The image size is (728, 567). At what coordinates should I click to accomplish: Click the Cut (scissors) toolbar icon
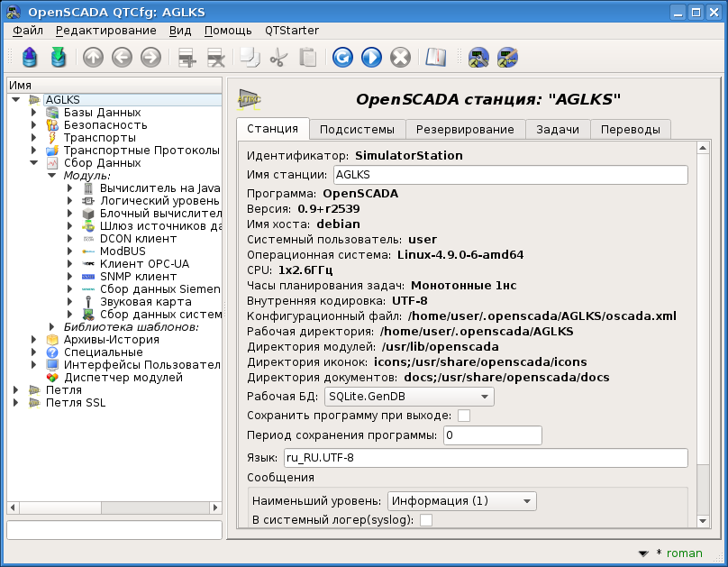coord(278,58)
